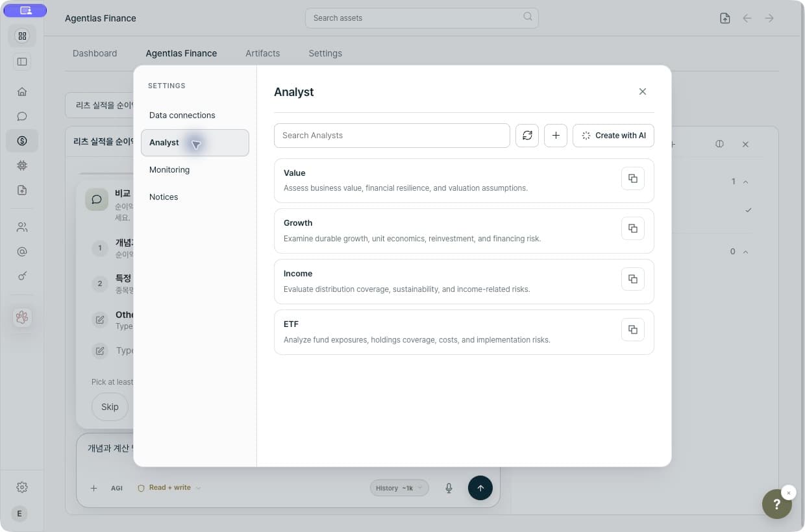
Task: Open the E user avatar
Action: 19,514
